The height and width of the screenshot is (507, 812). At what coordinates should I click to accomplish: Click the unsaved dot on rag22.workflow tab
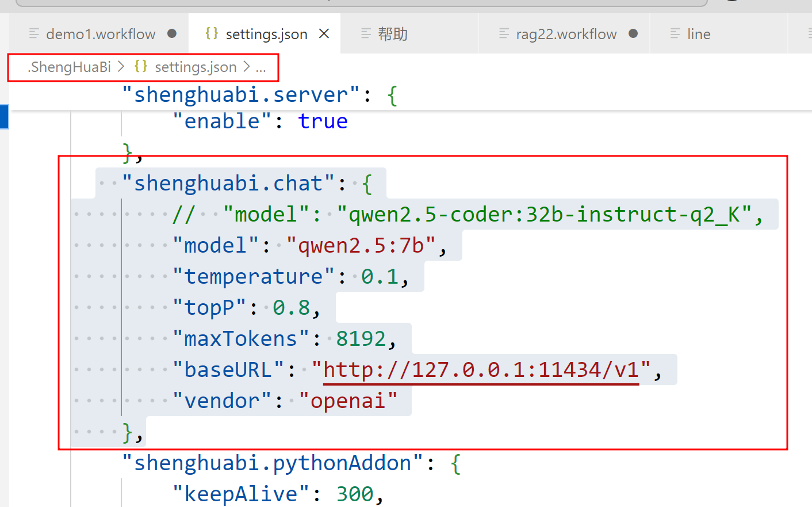[633, 34]
